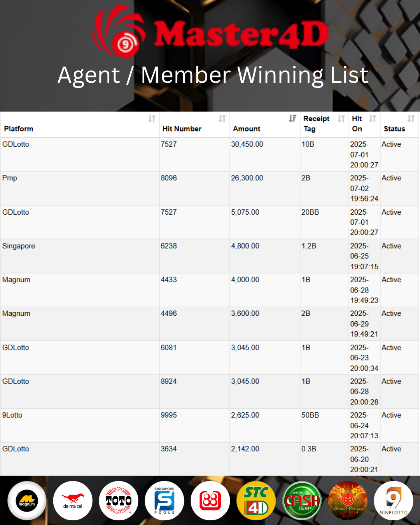The image size is (420, 525).
Task: Click the Status column sort arrows
Action: pyautogui.click(x=411, y=119)
